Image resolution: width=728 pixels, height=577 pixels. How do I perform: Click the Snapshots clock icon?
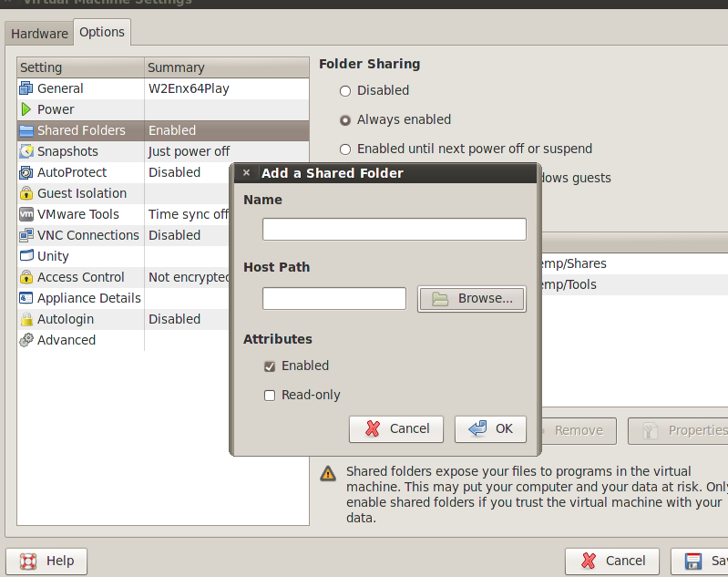pos(26,151)
